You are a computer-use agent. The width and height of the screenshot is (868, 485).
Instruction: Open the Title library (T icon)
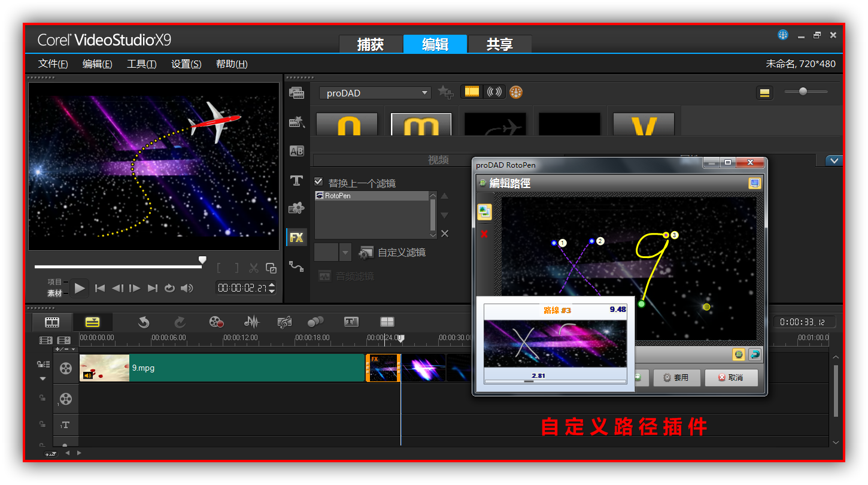pyautogui.click(x=296, y=180)
